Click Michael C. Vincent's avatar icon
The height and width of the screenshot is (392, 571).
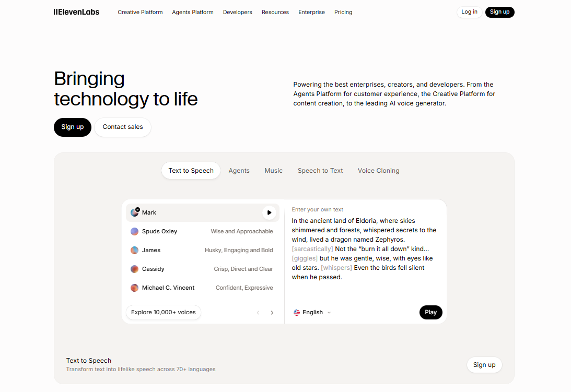coord(134,288)
